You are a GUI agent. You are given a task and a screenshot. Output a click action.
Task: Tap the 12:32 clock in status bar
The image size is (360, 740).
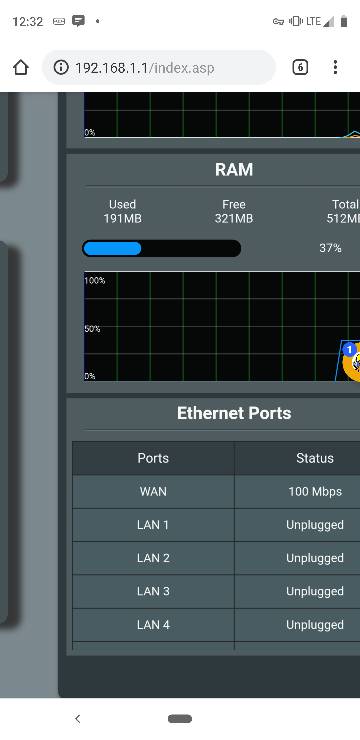click(27, 21)
